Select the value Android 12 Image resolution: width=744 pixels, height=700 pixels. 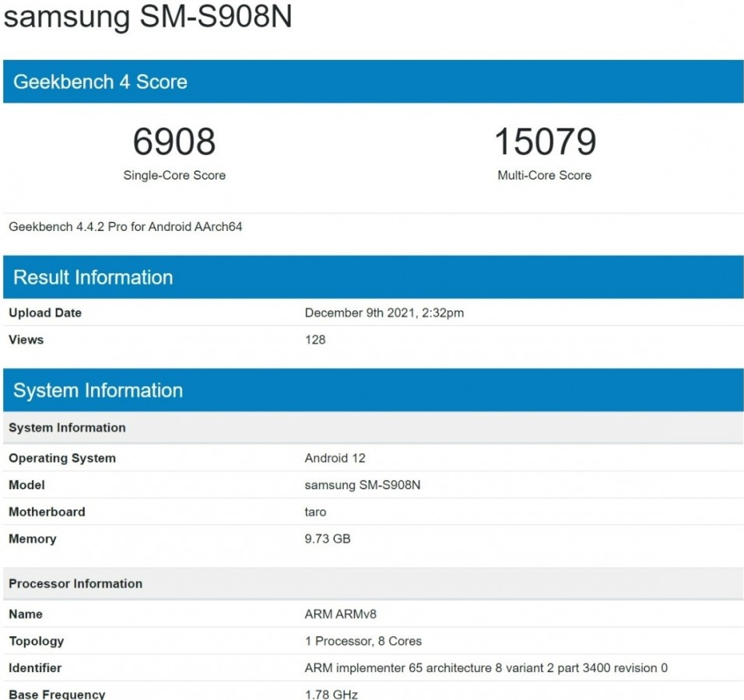coord(335,458)
